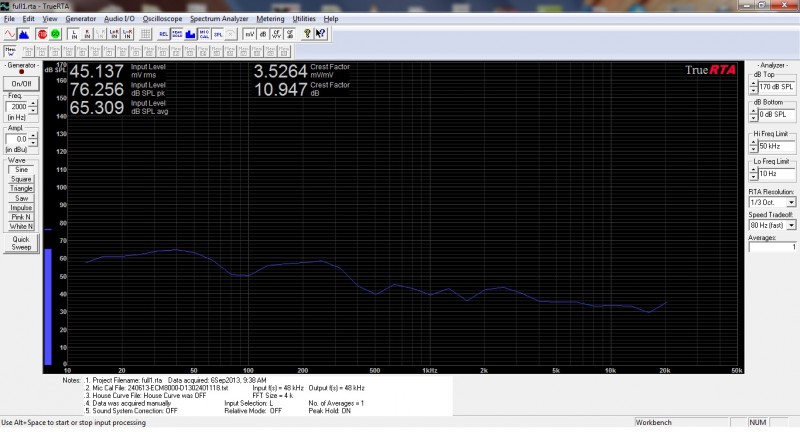Decrease generator Ampl with down arrow
The height and width of the screenshot is (432, 800).
[33, 142]
